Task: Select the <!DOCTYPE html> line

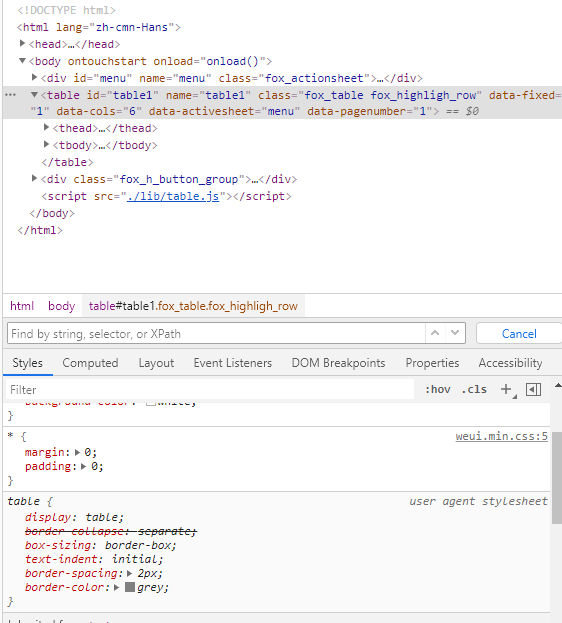Action: 66,10
